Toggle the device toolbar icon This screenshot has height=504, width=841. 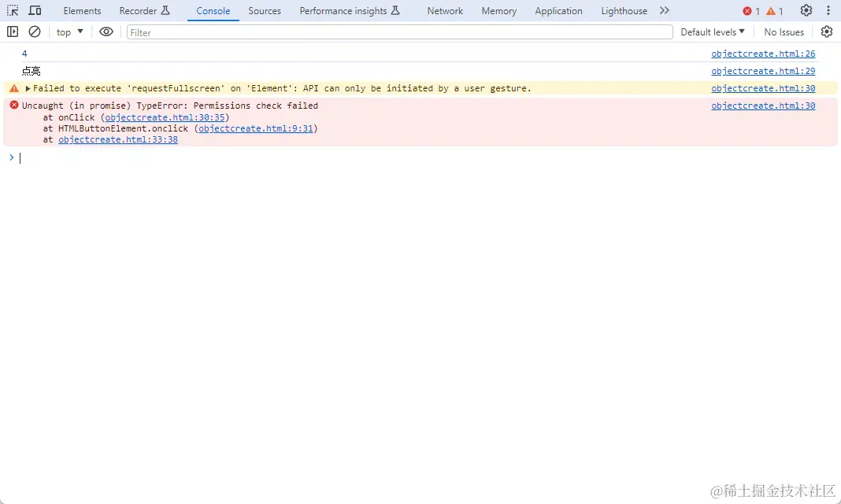click(35, 11)
